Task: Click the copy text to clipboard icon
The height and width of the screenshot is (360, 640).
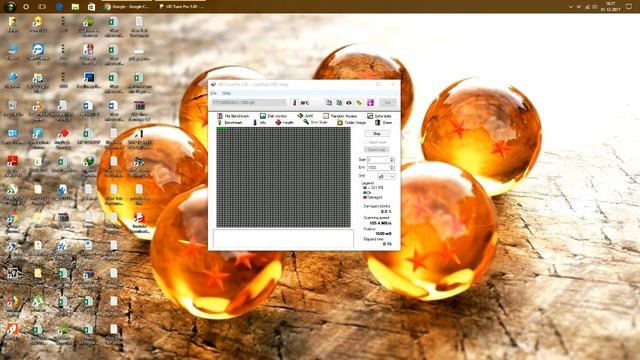Action: coord(329,103)
